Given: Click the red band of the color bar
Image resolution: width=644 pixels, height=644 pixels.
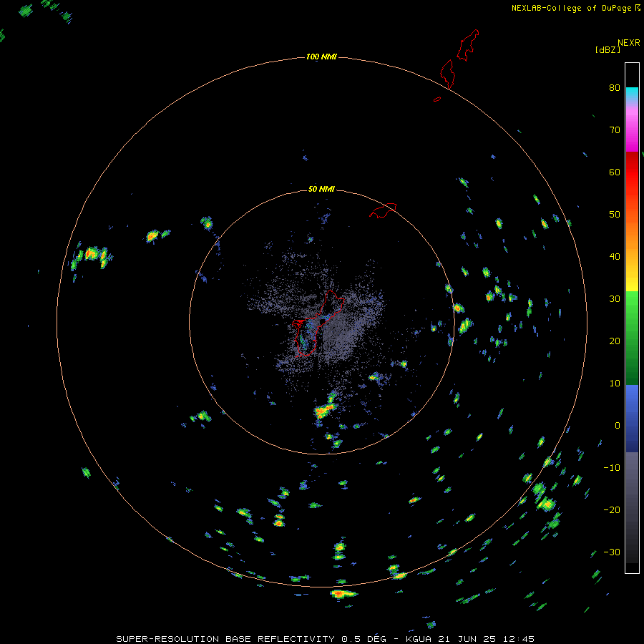Looking at the screenshot, I should [632, 172].
